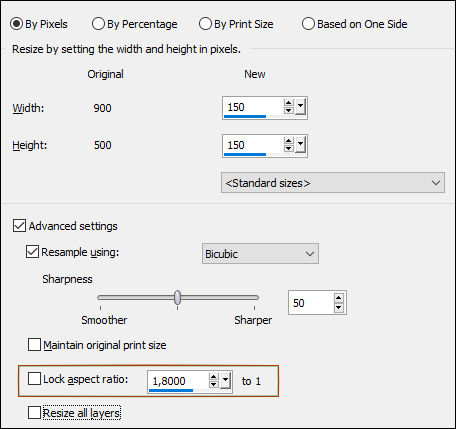
Task: Uncheck the Advanced settings checkbox
Action: [19, 226]
